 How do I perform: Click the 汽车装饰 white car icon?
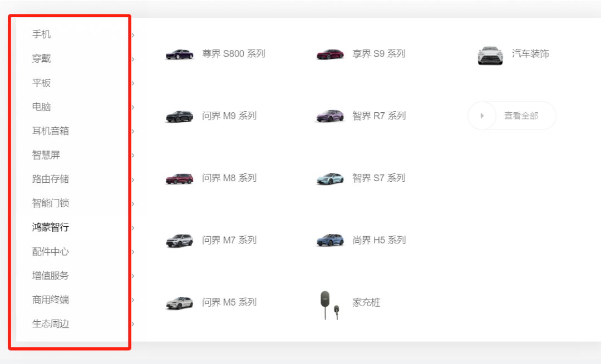(x=490, y=55)
